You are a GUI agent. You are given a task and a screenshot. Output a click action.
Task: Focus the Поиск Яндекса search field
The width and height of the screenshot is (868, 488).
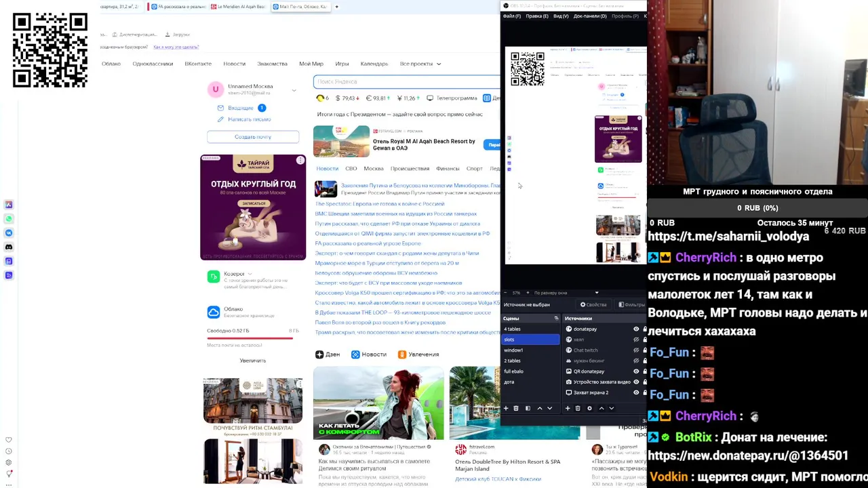pos(407,81)
